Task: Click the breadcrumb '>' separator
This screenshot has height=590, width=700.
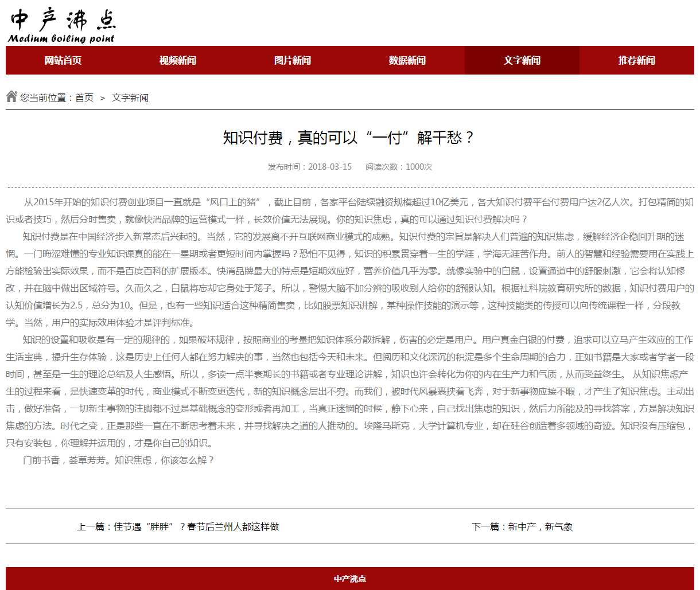Action: (102, 98)
